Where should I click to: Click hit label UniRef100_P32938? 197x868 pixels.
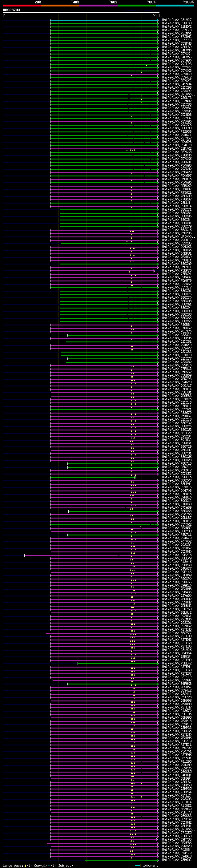[x=177, y=132]
